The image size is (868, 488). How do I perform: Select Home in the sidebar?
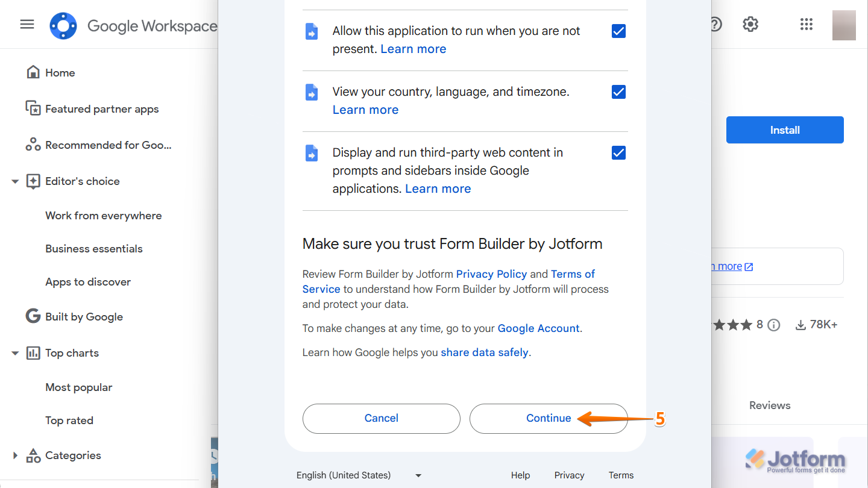(x=60, y=72)
